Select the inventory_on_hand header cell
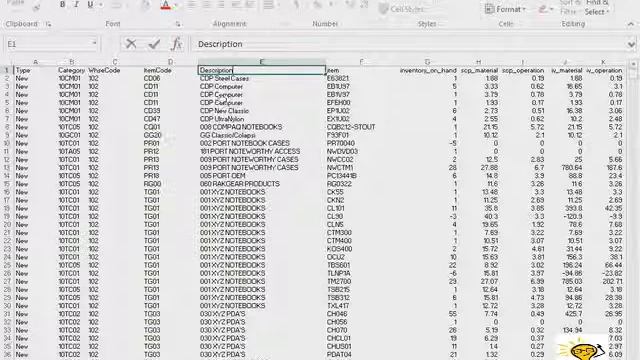The height and width of the screenshot is (360, 640). [x=427, y=70]
